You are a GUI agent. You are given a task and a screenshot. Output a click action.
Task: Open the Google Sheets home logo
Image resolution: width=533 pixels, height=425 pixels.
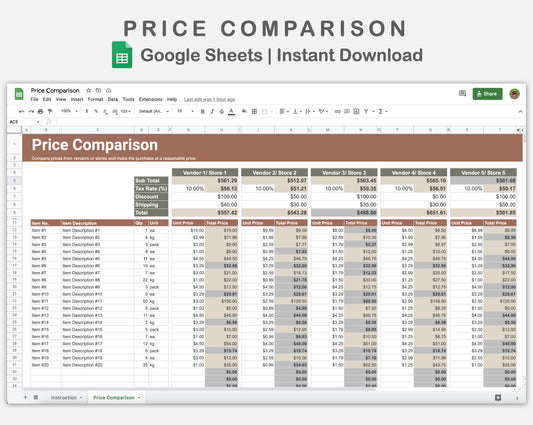pyautogui.click(x=19, y=94)
